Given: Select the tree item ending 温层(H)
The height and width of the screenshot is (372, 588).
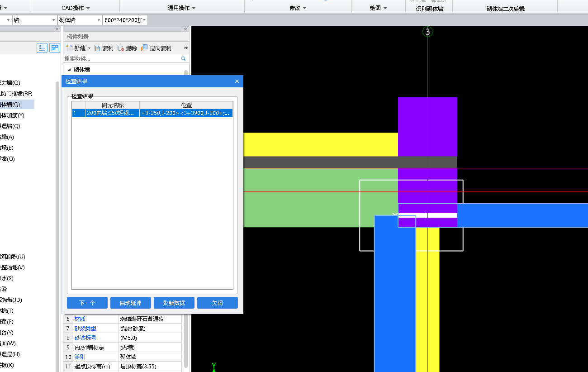Looking at the screenshot, I should click(10, 354).
